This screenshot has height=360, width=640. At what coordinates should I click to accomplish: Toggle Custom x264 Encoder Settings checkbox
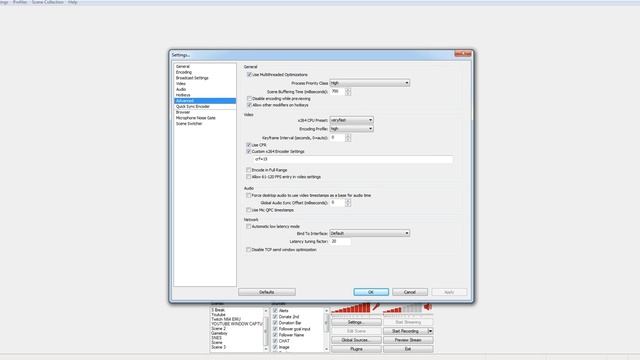[x=249, y=151]
